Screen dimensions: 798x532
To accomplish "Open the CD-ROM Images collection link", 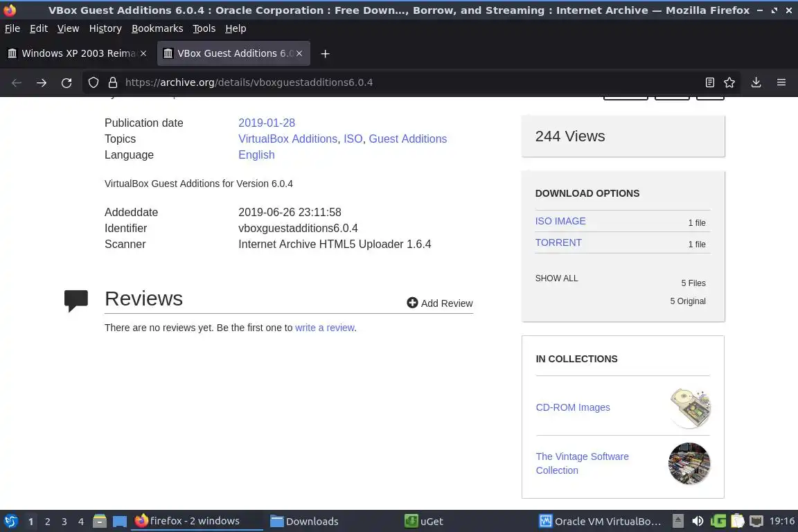I will click(x=573, y=407).
